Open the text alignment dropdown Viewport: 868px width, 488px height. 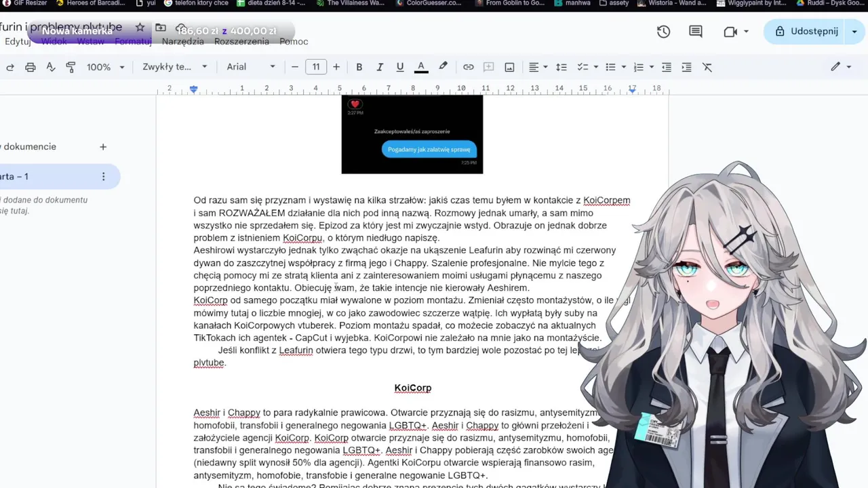(538, 67)
